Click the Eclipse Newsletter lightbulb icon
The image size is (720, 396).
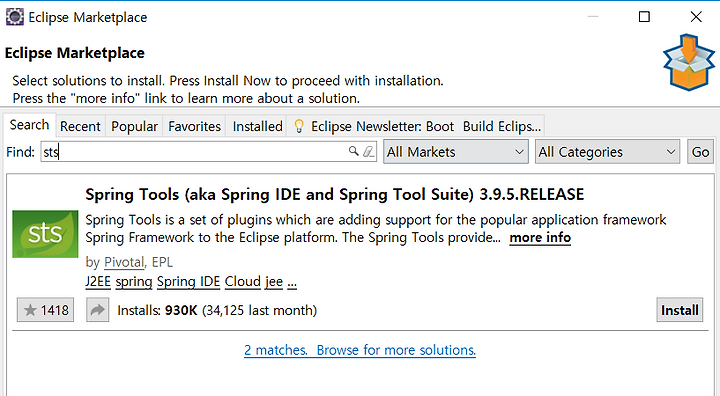pyautogui.click(x=299, y=126)
